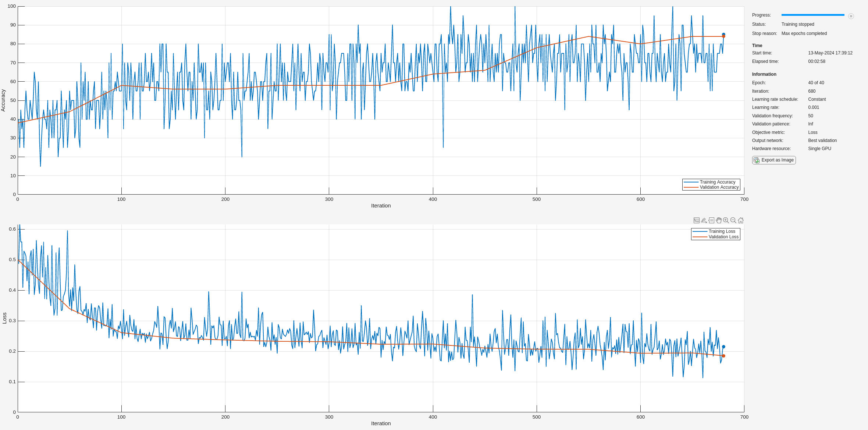
Task: Enable the data tips tool
Action: point(711,220)
